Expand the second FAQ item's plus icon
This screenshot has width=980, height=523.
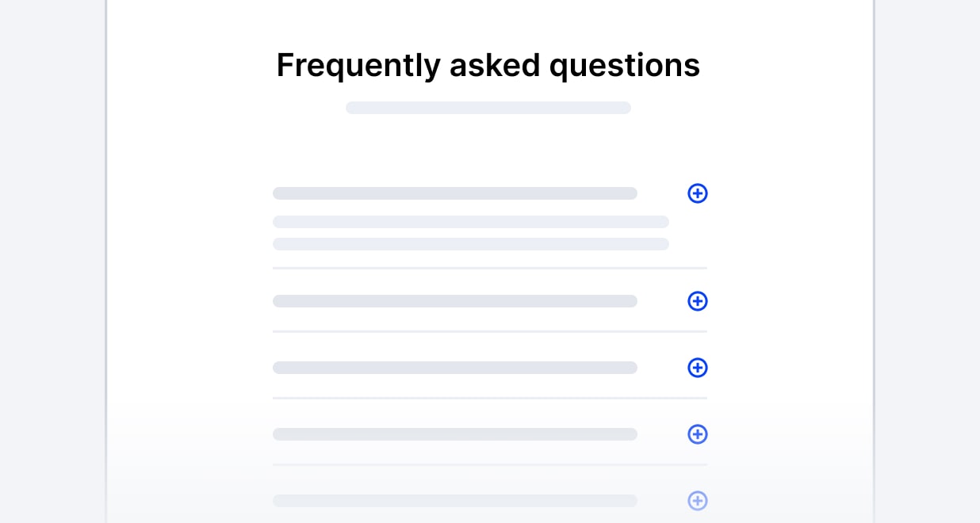(698, 301)
